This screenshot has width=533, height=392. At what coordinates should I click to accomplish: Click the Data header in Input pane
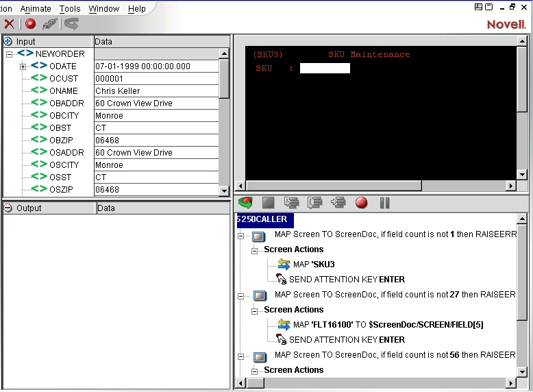pyautogui.click(x=162, y=42)
